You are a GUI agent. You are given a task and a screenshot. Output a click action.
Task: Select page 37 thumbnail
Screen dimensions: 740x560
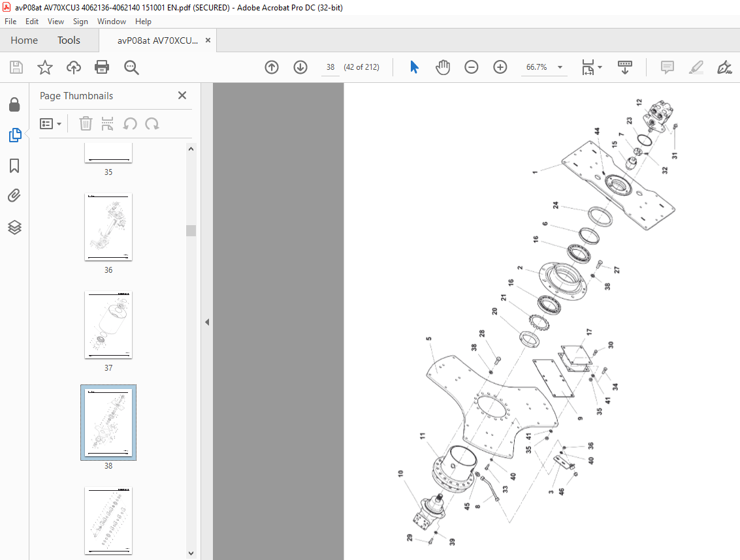point(108,325)
